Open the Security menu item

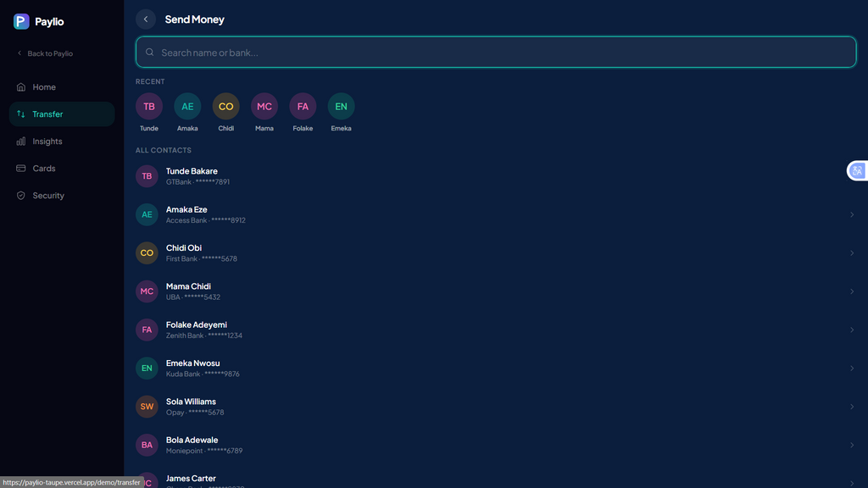[62, 196]
